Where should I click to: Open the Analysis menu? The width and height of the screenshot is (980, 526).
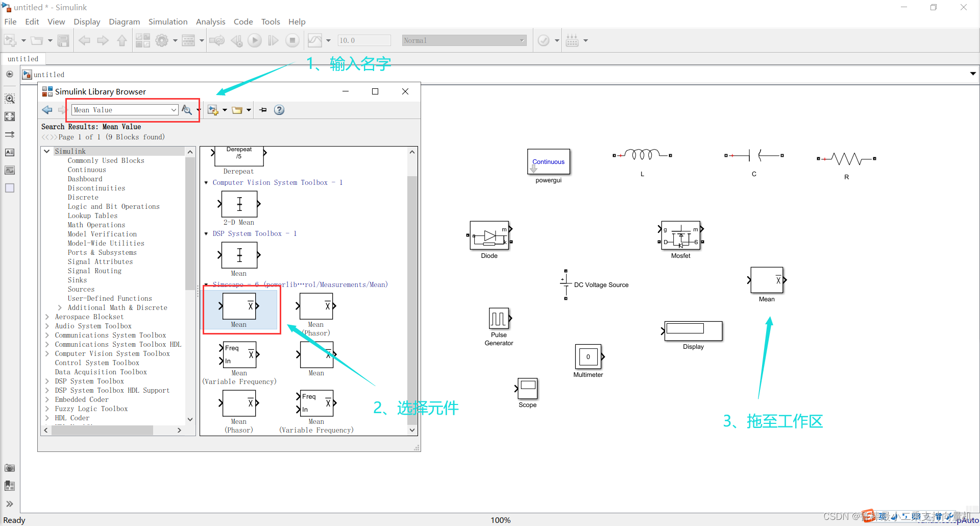tap(211, 21)
